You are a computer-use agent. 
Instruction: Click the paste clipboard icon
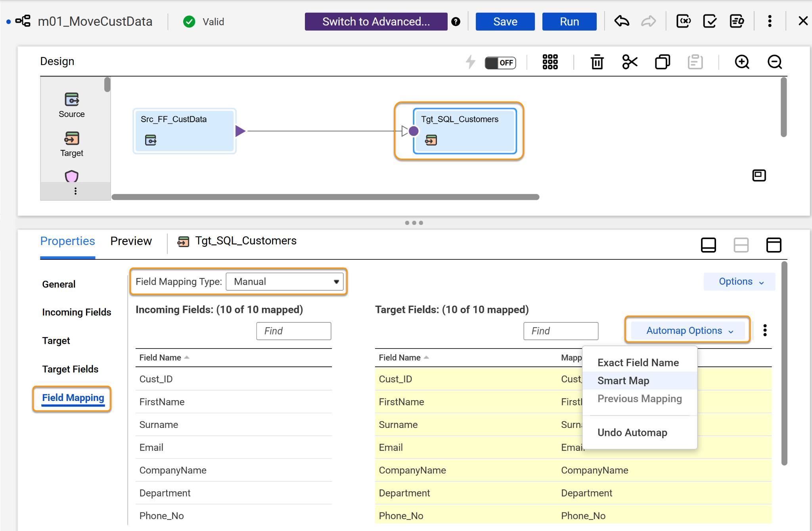pos(695,62)
